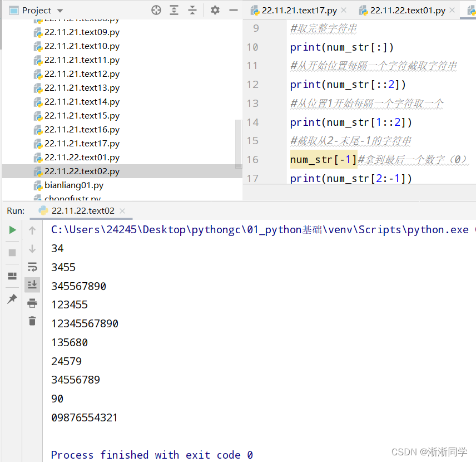Click the Collapse All icon in Project panel
This screenshot has width=476, height=462.
(192, 11)
